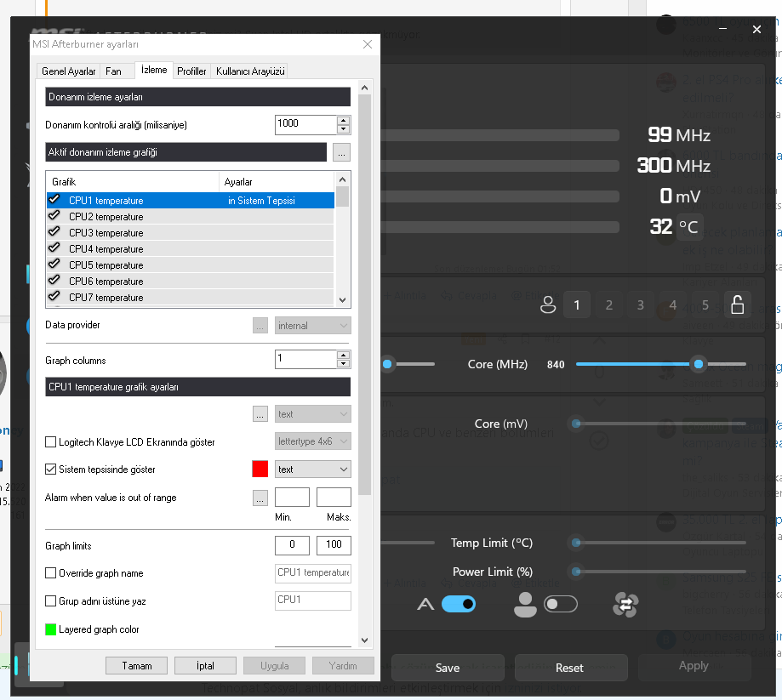782x700 pixels.
Task: Enable Override graph name checkbox
Action: point(50,573)
